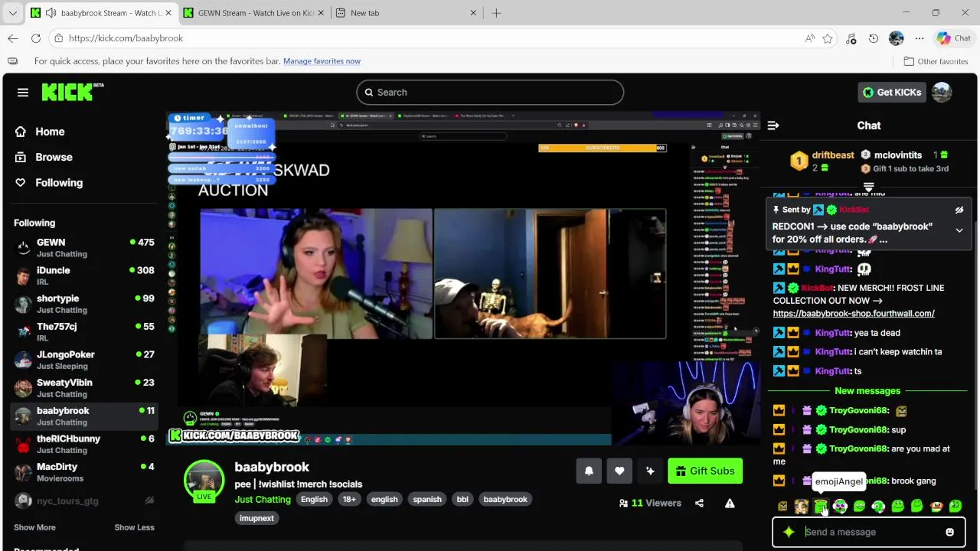The width and height of the screenshot is (980, 551).
Task: Open shortypie channel in Following list
Action: 84,304
